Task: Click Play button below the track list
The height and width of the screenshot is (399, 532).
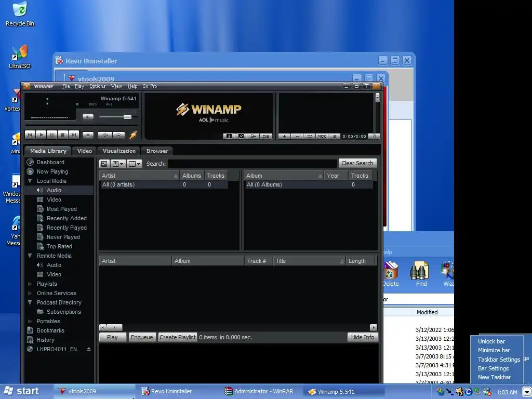Action: 112,337
